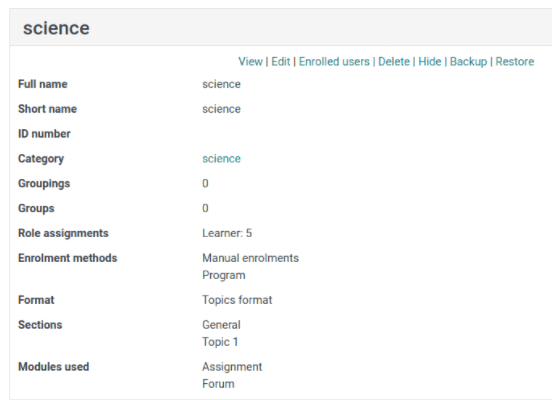Open the Restore course link
This screenshot has height=400, width=558.
(515, 62)
